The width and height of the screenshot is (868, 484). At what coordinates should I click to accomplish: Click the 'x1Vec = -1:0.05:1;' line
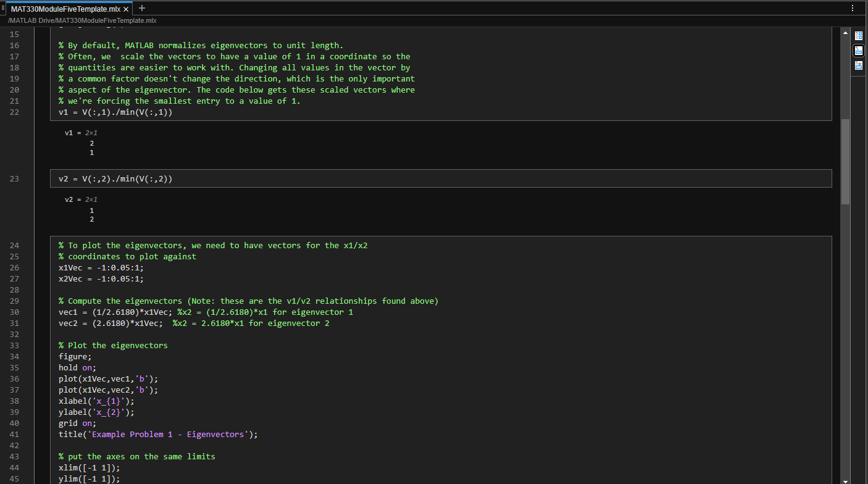101,268
